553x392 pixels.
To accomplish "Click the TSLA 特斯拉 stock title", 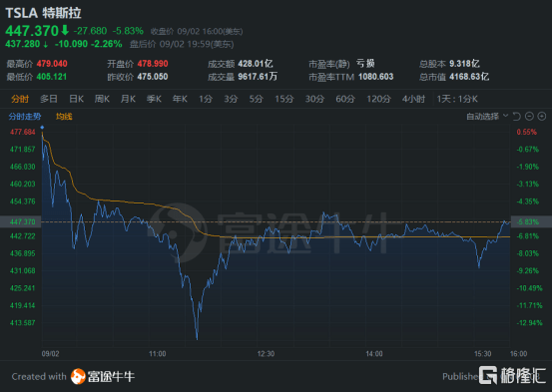I will 43,13.
